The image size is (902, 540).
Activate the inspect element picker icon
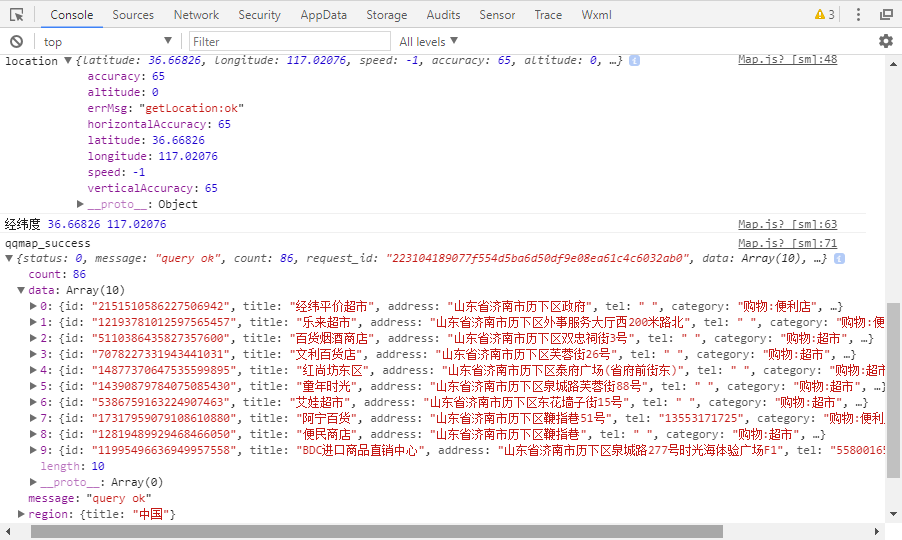tap(16, 15)
